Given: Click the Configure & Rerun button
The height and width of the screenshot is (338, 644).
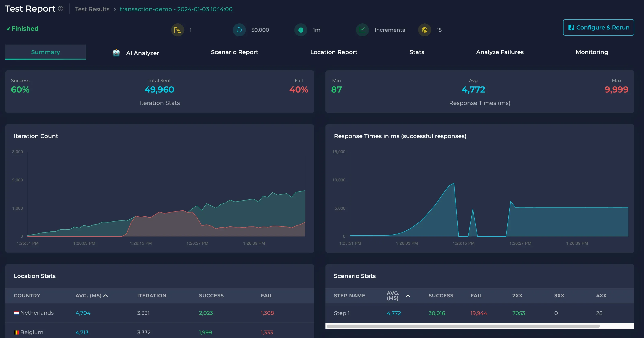Looking at the screenshot, I should pos(598,27).
